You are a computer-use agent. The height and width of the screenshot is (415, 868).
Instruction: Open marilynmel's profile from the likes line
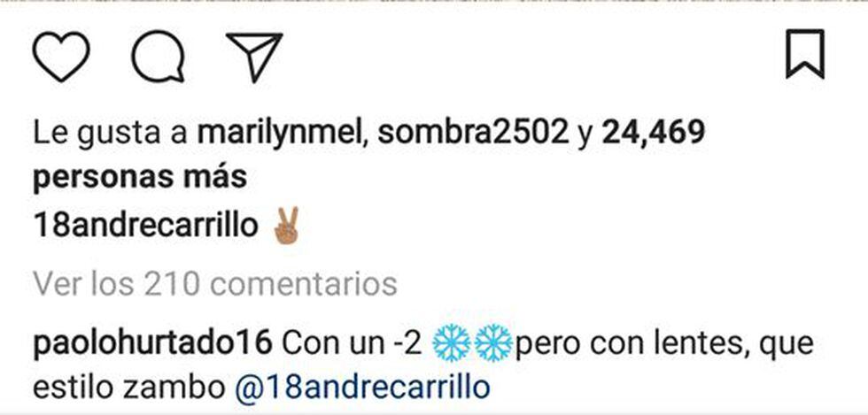(x=280, y=134)
